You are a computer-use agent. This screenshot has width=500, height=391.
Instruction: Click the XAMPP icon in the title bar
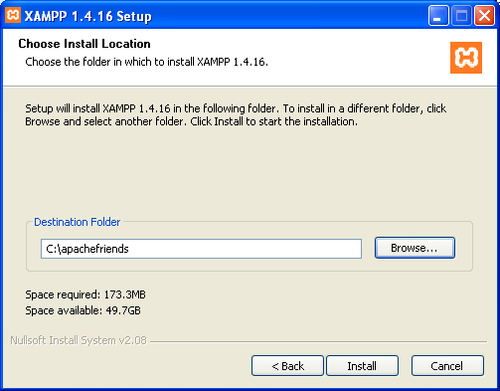[13, 15]
